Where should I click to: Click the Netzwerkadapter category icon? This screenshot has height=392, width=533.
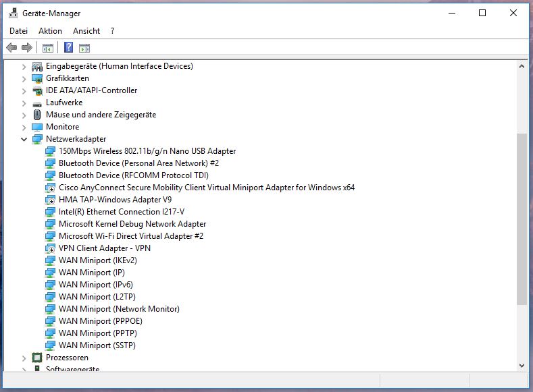(37, 139)
